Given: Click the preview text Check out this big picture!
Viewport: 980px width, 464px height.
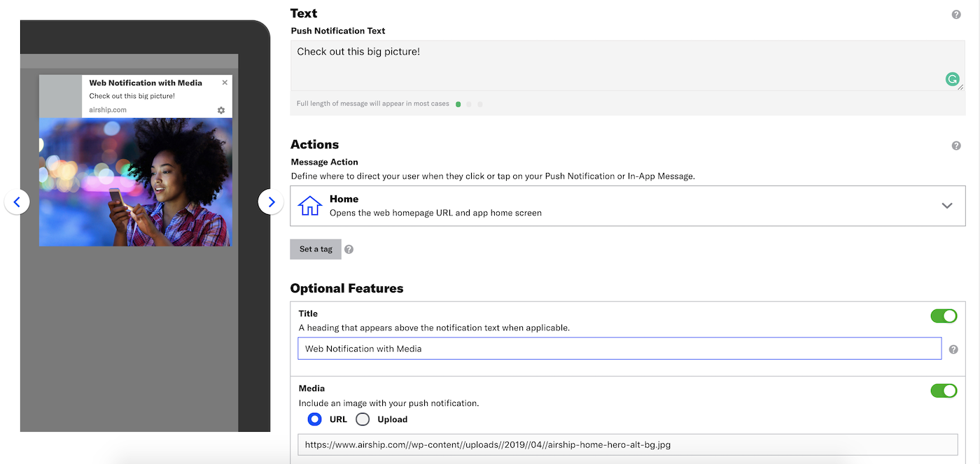Looking at the screenshot, I should (132, 96).
